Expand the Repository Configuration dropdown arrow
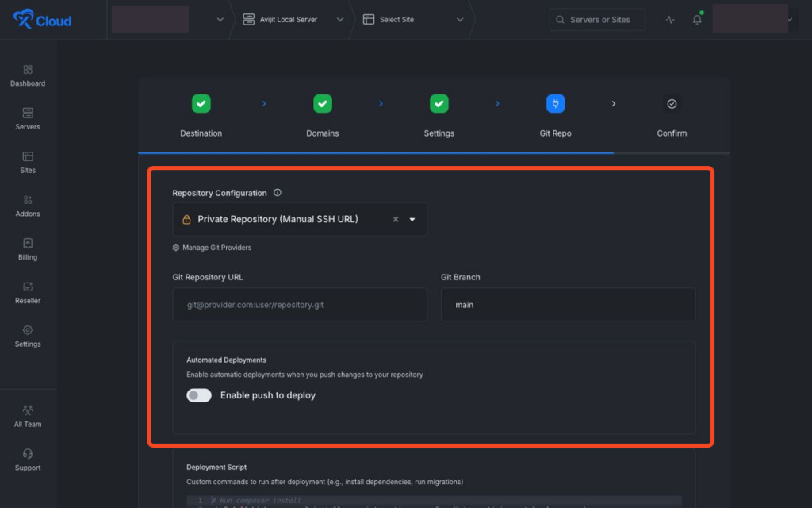Viewport: 812px width, 508px height. point(412,219)
